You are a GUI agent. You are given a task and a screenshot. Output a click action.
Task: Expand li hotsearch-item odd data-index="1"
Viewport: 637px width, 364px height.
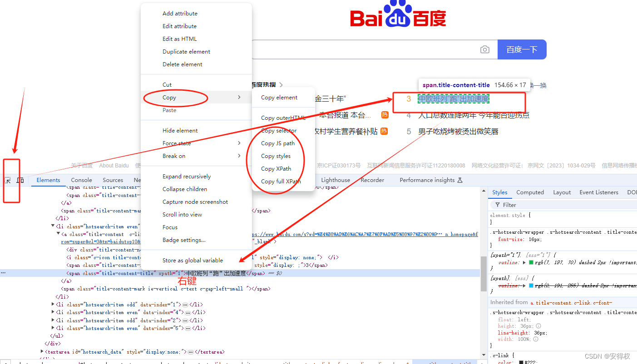pos(54,305)
